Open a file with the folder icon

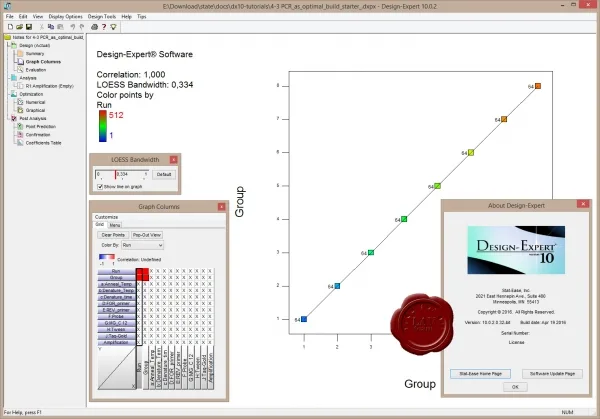20,27
